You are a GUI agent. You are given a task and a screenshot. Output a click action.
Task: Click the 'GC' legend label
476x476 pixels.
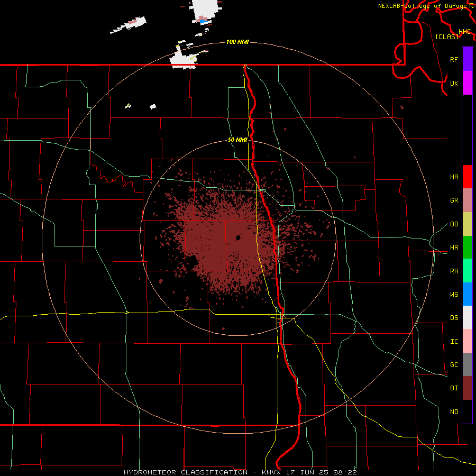pos(454,365)
